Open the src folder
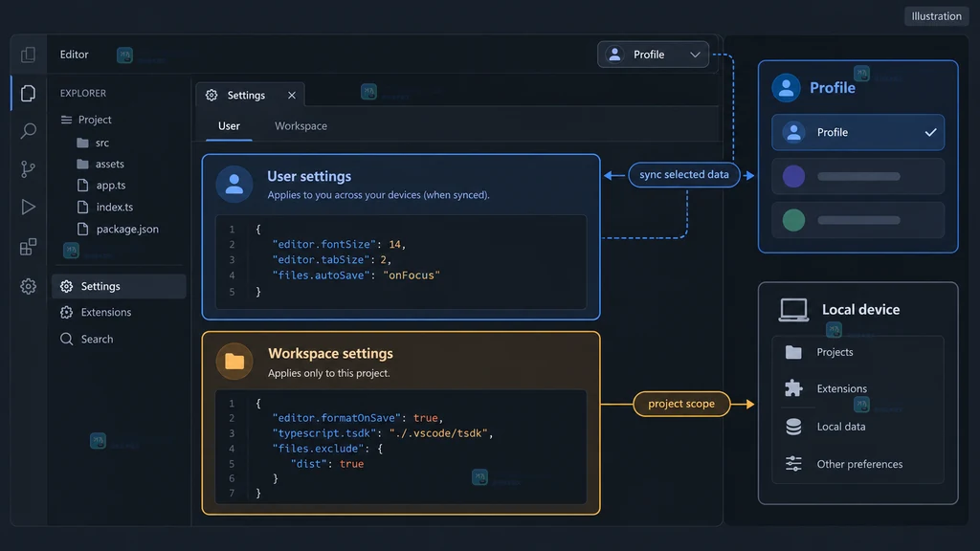Screen dimensions: 980x551 click(x=93, y=143)
